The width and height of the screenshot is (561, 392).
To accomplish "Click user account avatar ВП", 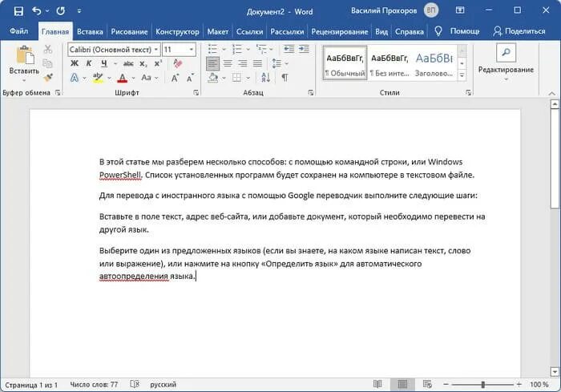I will point(431,10).
